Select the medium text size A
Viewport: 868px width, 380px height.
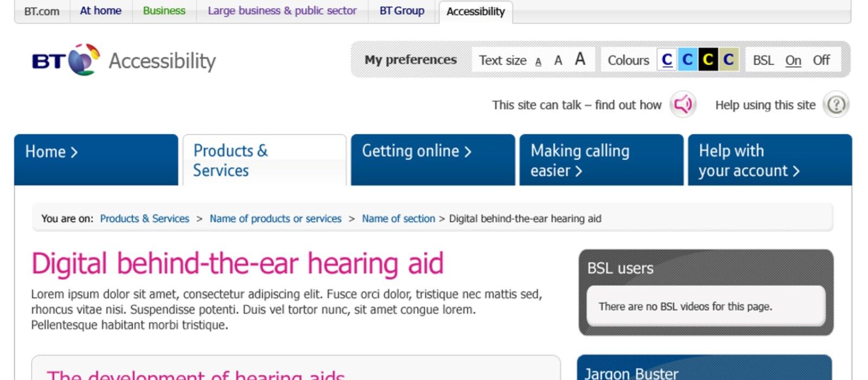click(558, 60)
